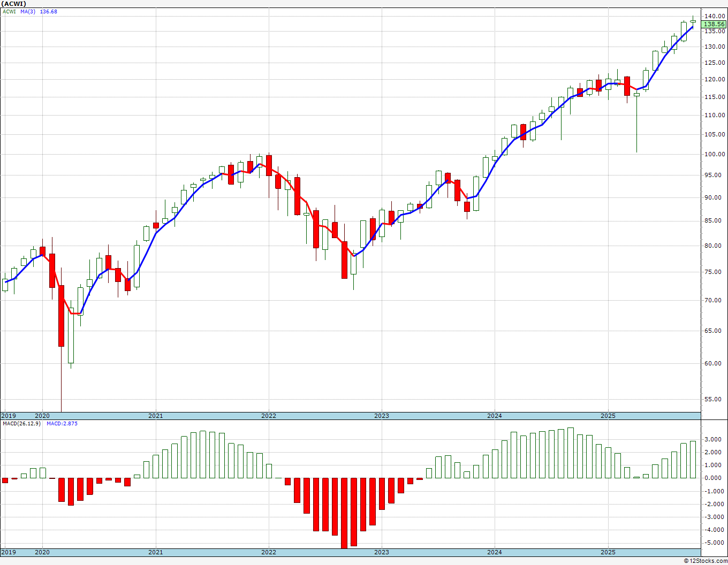Select the green ACWI legend label
The height and width of the screenshot is (565, 728).
(9, 11)
